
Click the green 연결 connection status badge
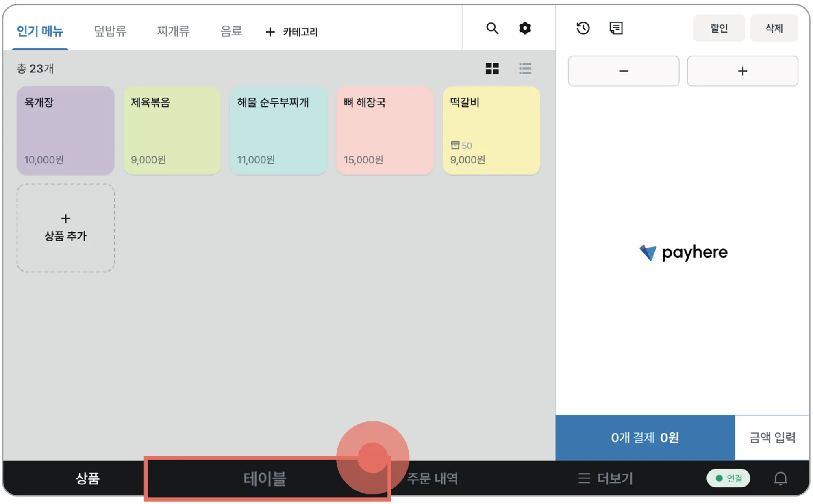tap(728, 478)
